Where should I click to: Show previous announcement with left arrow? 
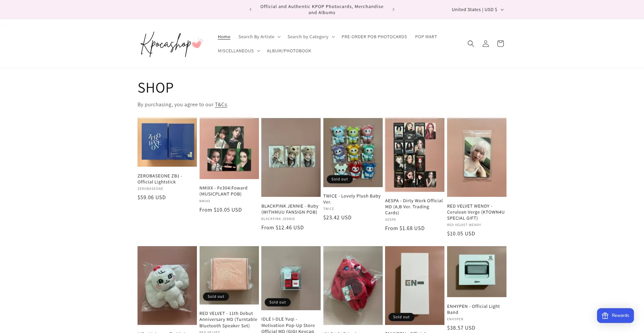click(250, 9)
